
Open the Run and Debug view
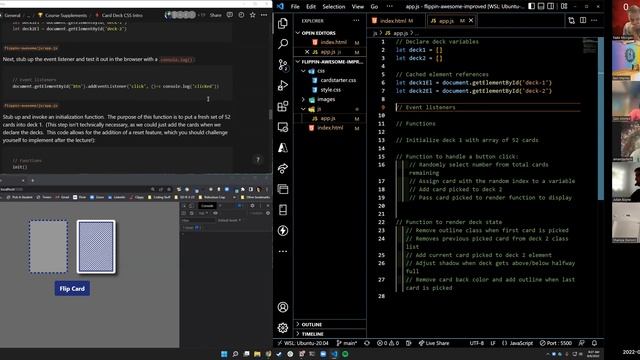[283, 85]
